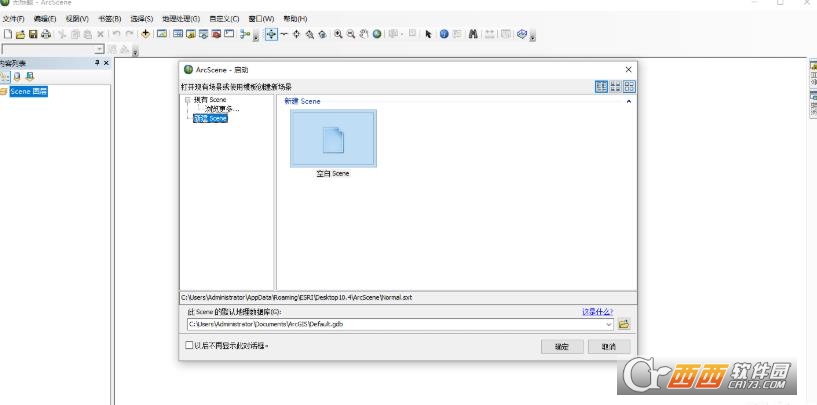Screen dimensions: 817x405
Task: Open the ModelBuilder window icon
Action: [x=245, y=34]
